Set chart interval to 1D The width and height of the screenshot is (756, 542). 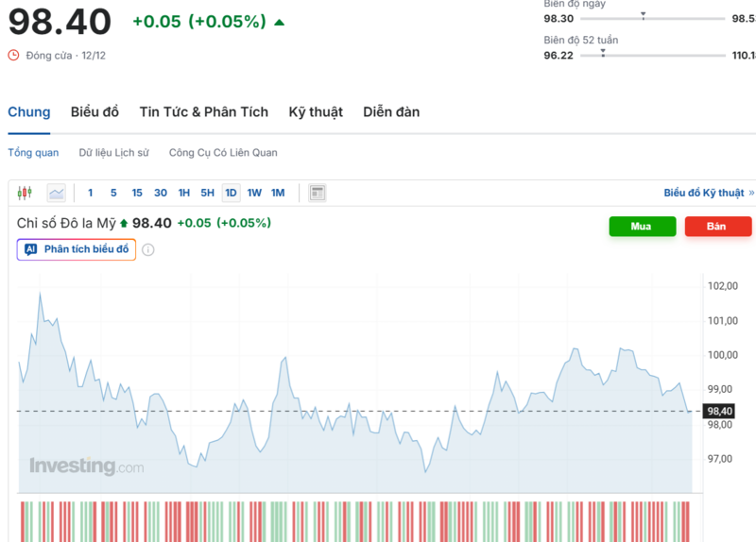click(231, 193)
